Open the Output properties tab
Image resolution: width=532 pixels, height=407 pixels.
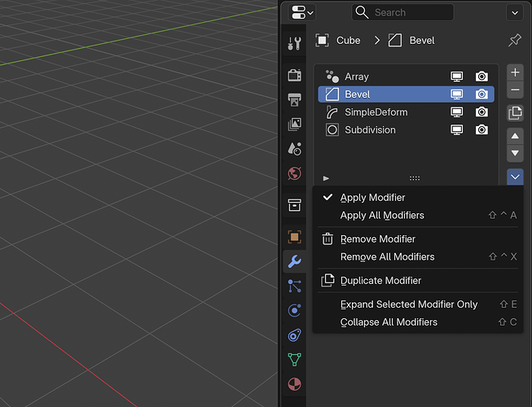(294, 99)
